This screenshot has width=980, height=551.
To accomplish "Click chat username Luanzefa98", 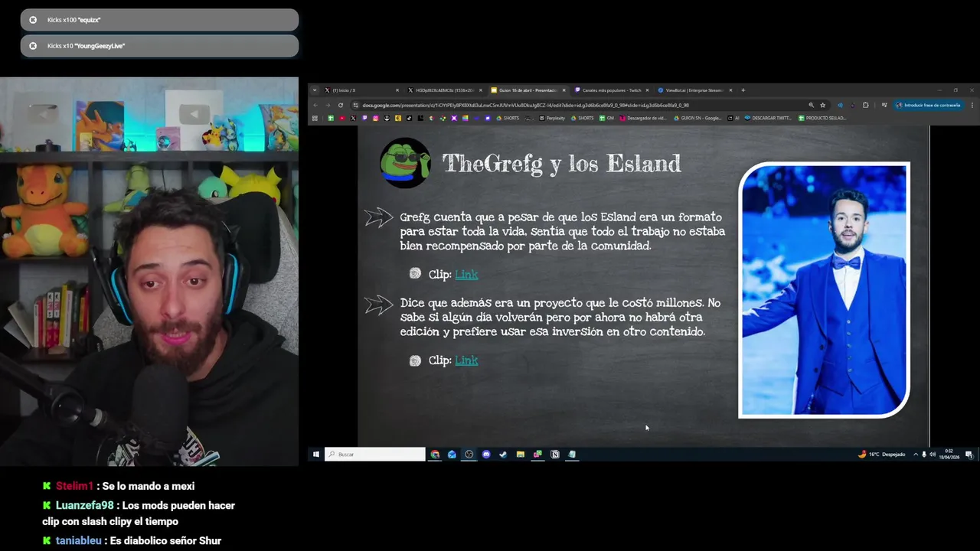I will pyautogui.click(x=84, y=505).
